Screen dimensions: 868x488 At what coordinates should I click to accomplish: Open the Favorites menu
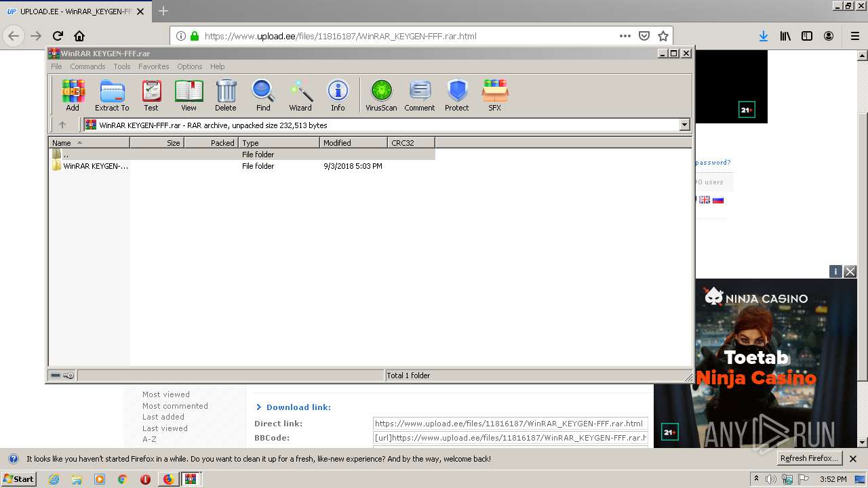click(154, 66)
